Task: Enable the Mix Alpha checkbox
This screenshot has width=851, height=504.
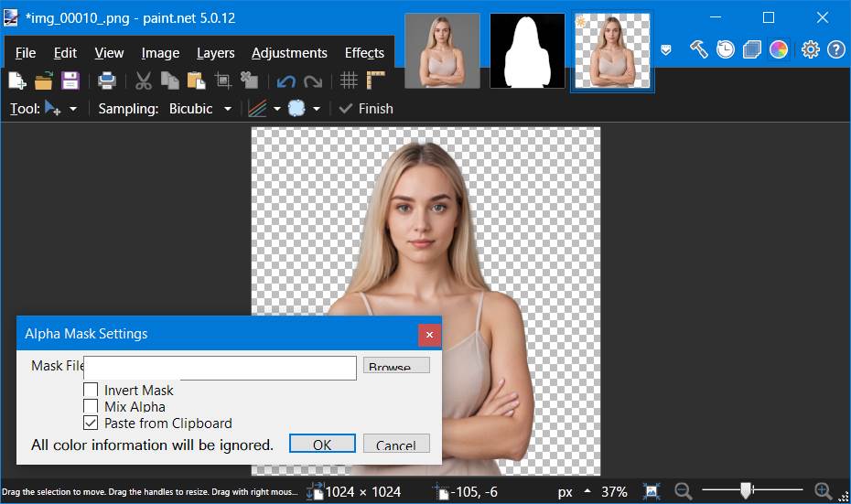Action: pos(91,406)
